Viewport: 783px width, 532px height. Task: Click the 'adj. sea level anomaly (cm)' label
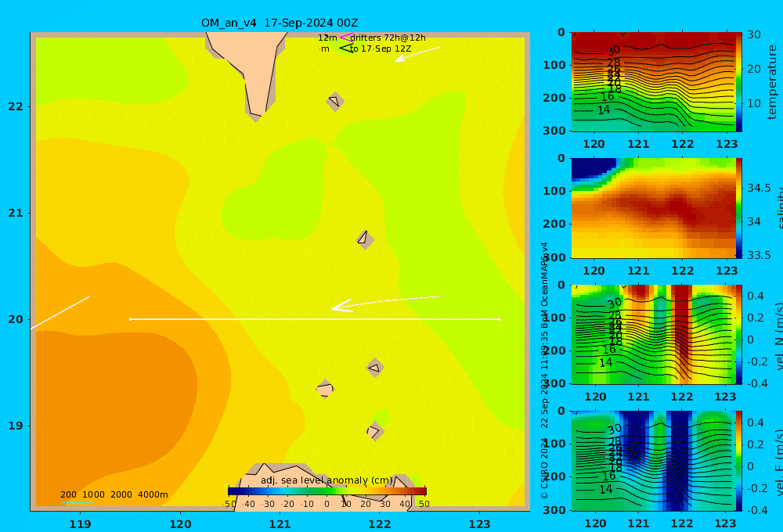(x=327, y=480)
